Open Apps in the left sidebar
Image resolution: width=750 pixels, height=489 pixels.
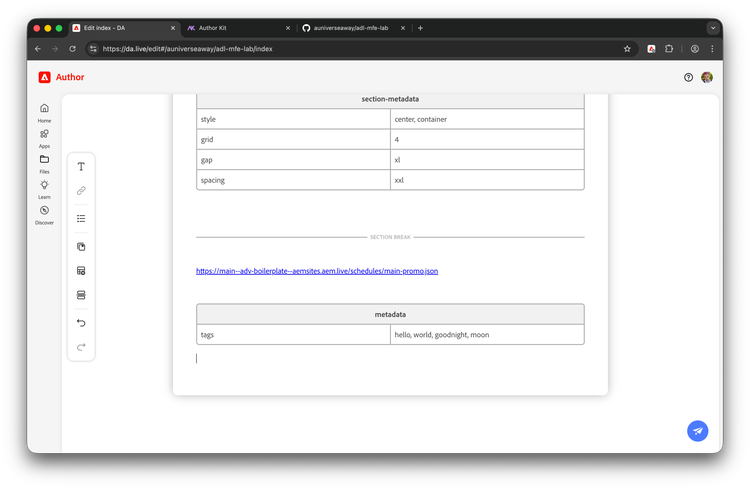[x=44, y=134]
